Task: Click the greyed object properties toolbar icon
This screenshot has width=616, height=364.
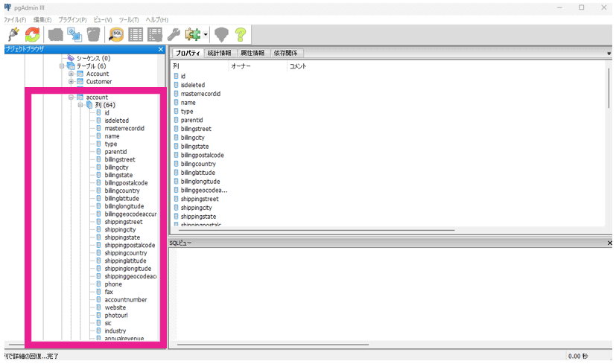Action: [x=55, y=35]
